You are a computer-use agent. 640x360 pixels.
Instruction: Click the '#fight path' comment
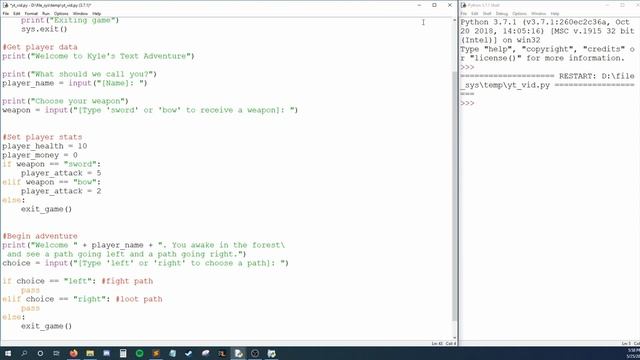(127, 281)
